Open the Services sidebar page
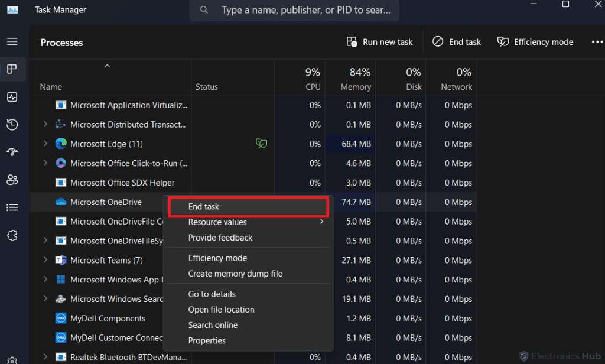The width and height of the screenshot is (605, 364). [x=12, y=235]
